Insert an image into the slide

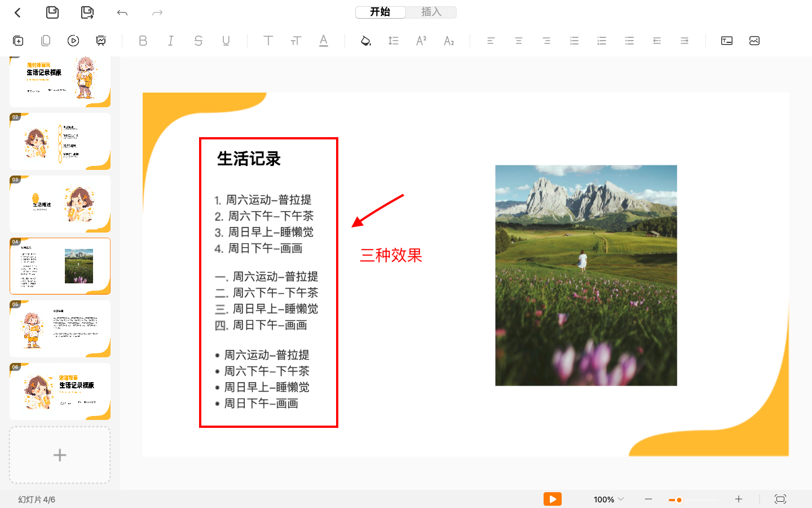pyautogui.click(x=754, y=40)
